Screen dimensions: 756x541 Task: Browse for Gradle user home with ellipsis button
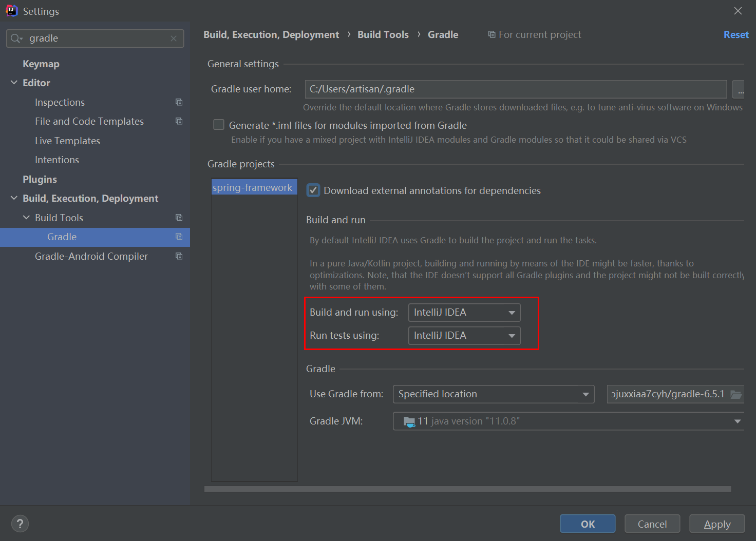[x=739, y=89]
